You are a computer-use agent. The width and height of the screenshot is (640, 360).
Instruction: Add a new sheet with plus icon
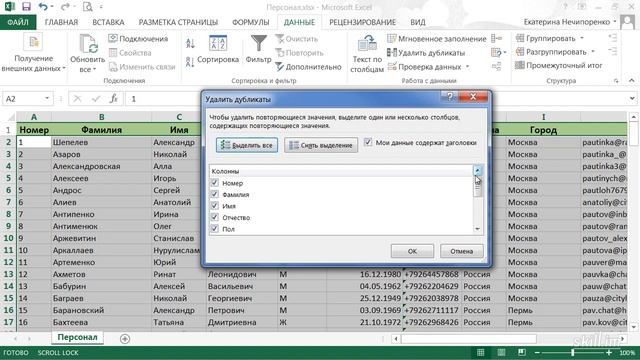coord(125,338)
